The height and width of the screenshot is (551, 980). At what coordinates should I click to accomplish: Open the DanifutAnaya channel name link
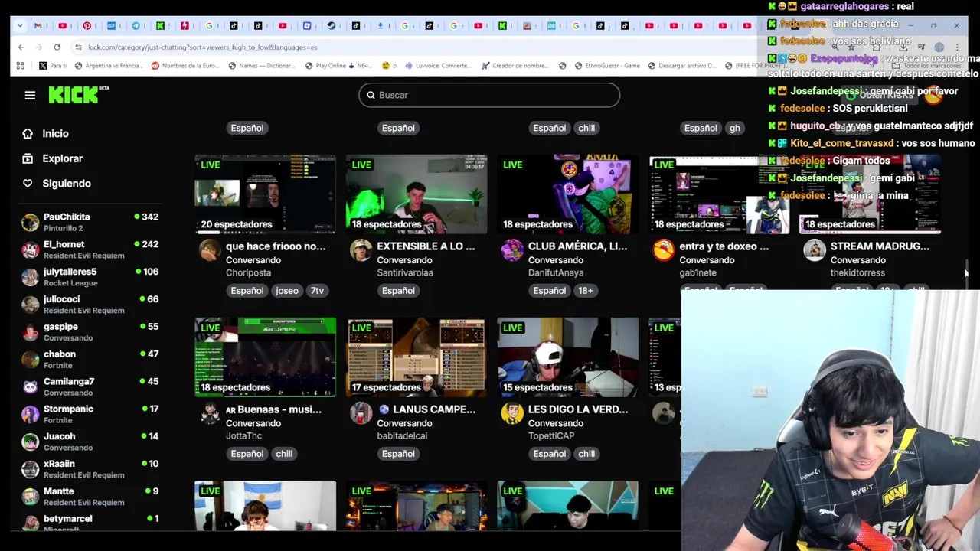(x=556, y=273)
